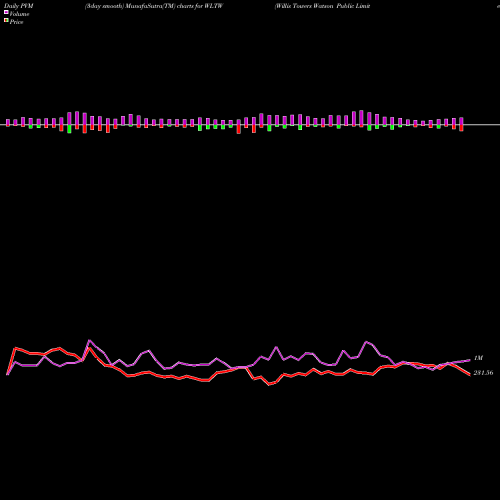Click the Volume legend label

point(19,14)
